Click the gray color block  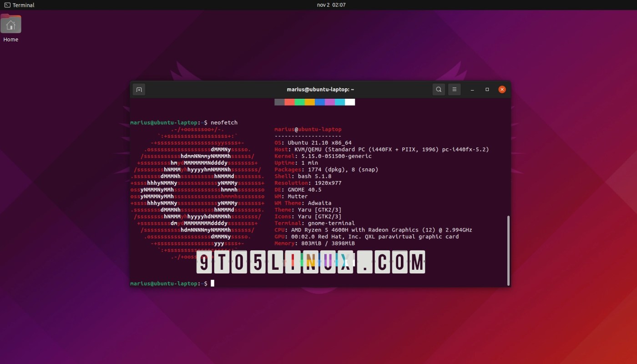(x=279, y=102)
